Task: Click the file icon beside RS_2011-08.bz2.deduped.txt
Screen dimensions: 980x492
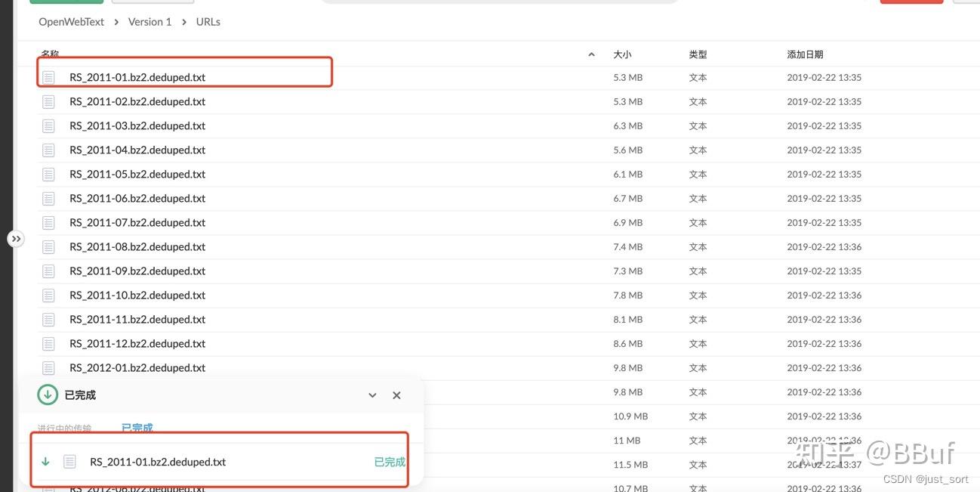Action: pyautogui.click(x=48, y=246)
